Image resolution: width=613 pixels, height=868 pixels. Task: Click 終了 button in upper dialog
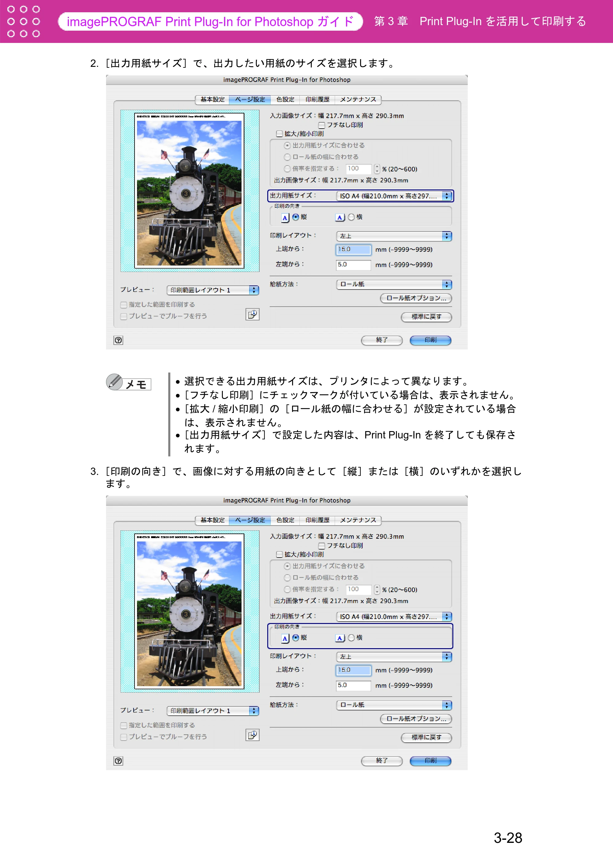[x=382, y=340]
